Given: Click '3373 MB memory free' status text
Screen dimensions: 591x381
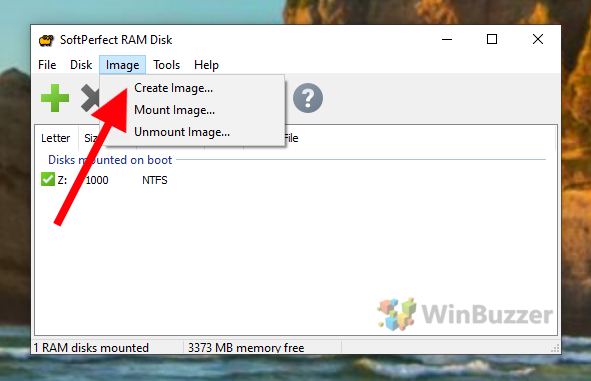Looking at the screenshot, I should [246, 347].
